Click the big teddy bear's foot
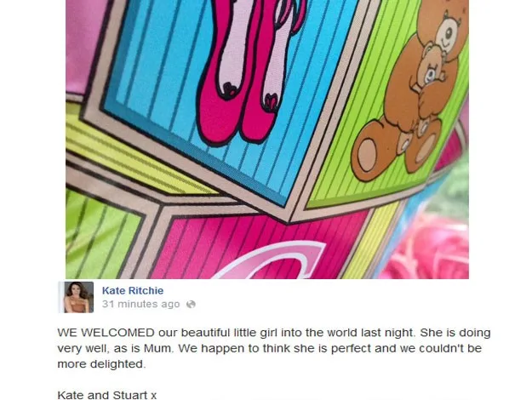The image size is (532, 400). pos(369,151)
